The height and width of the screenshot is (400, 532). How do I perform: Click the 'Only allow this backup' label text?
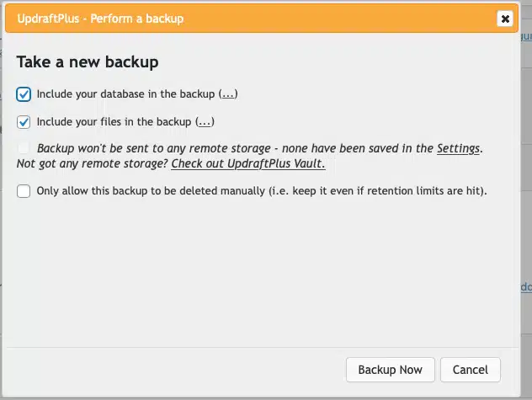tap(262, 191)
